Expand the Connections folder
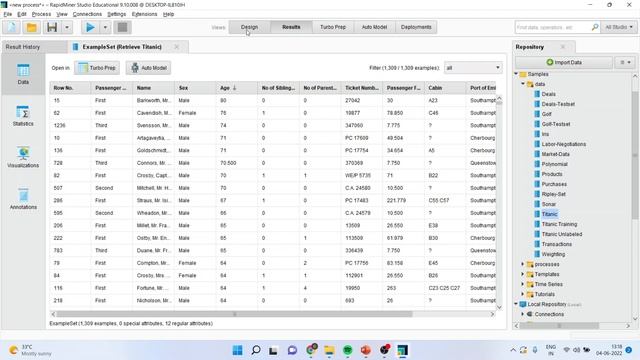The image size is (640, 360). click(x=523, y=314)
